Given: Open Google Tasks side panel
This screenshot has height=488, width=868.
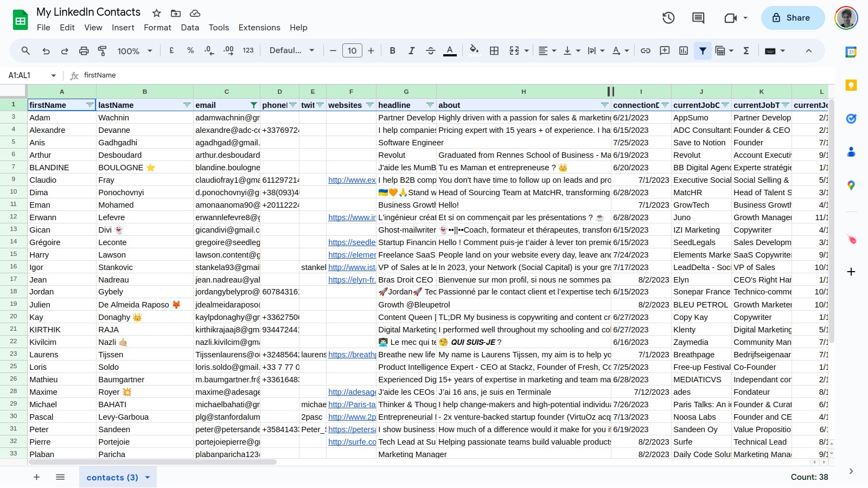Looking at the screenshot, I should point(851,119).
